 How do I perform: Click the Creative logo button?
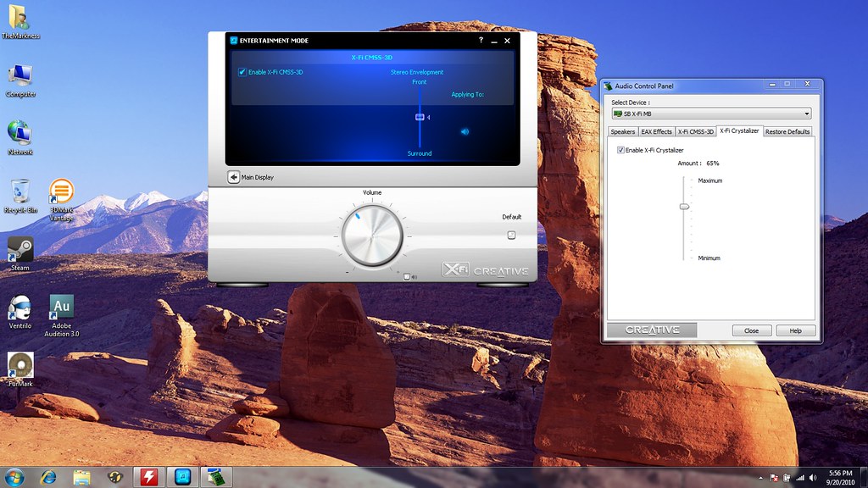pos(652,330)
